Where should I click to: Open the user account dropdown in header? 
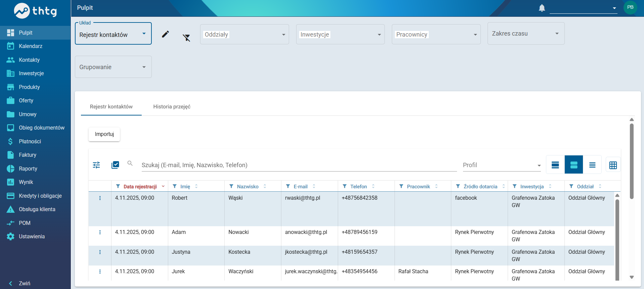click(x=583, y=8)
